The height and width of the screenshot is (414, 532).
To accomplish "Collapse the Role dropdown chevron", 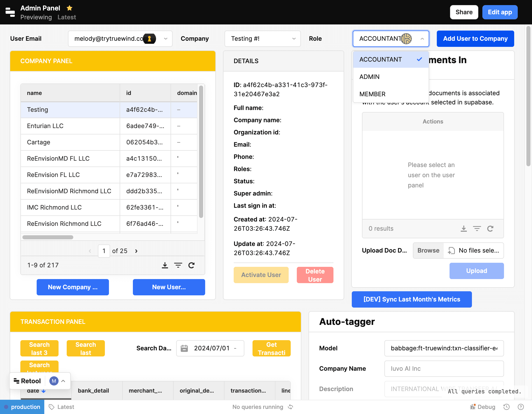I will [422, 39].
